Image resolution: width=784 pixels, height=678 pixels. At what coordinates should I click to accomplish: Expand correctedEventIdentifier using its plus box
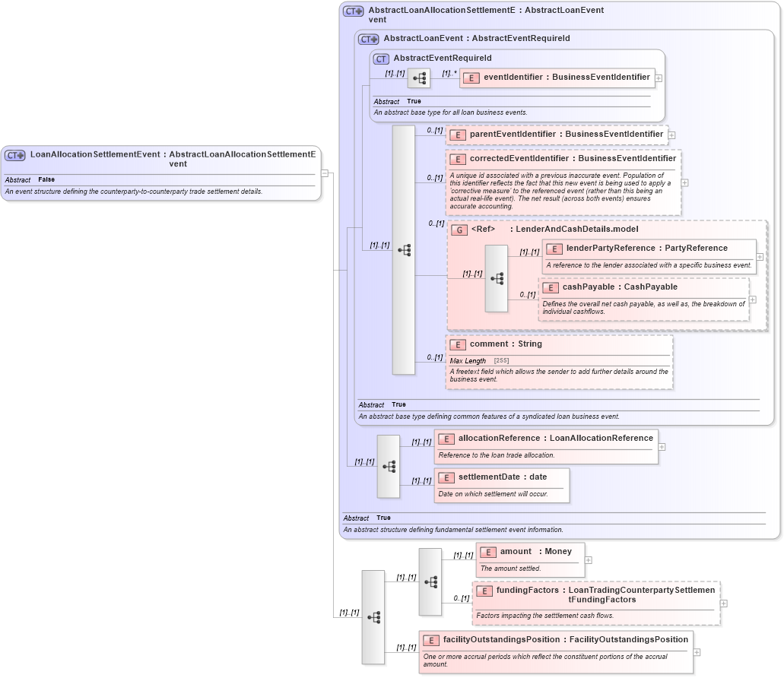click(684, 182)
